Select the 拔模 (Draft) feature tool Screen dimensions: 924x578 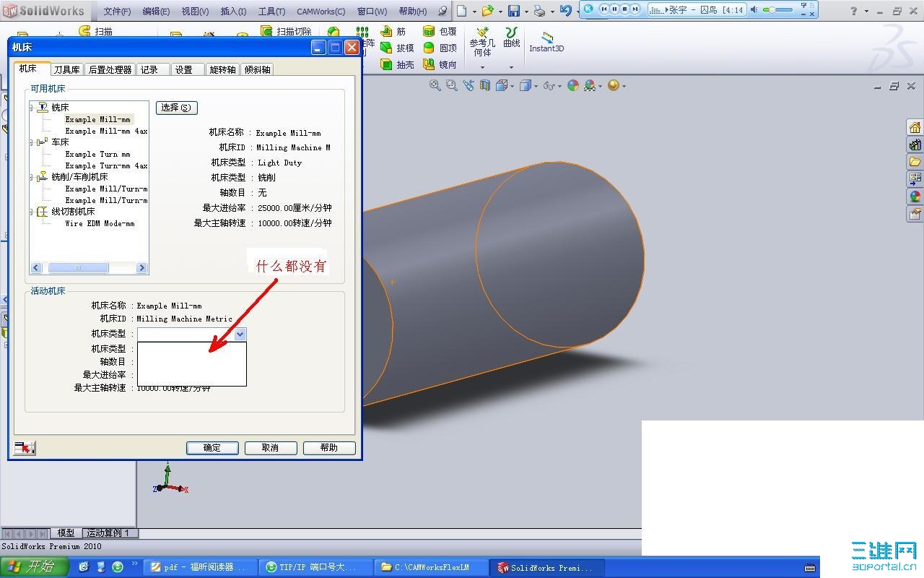pos(397,48)
